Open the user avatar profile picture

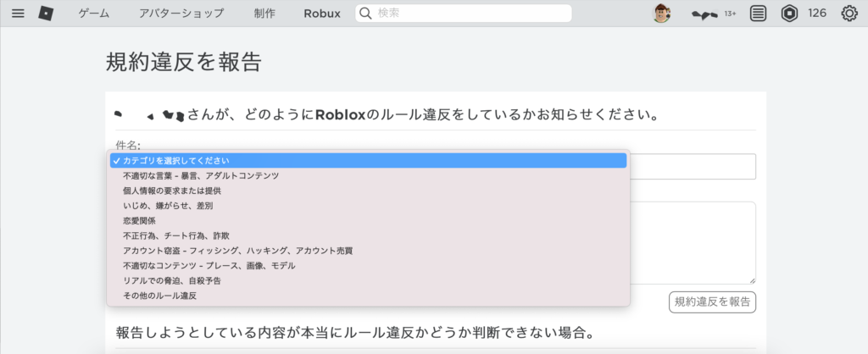click(x=661, y=14)
